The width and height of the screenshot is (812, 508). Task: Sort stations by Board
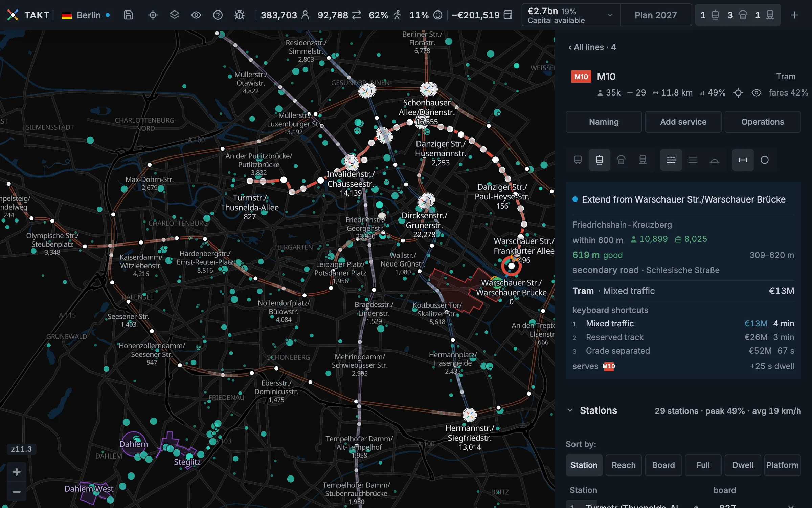pos(663,465)
